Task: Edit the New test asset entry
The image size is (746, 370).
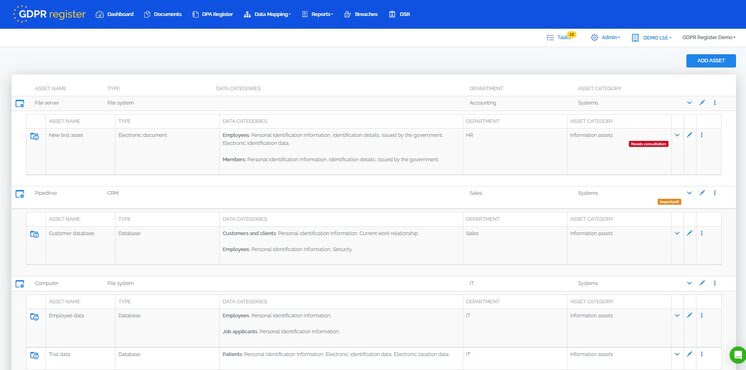Action: click(x=689, y=135)
